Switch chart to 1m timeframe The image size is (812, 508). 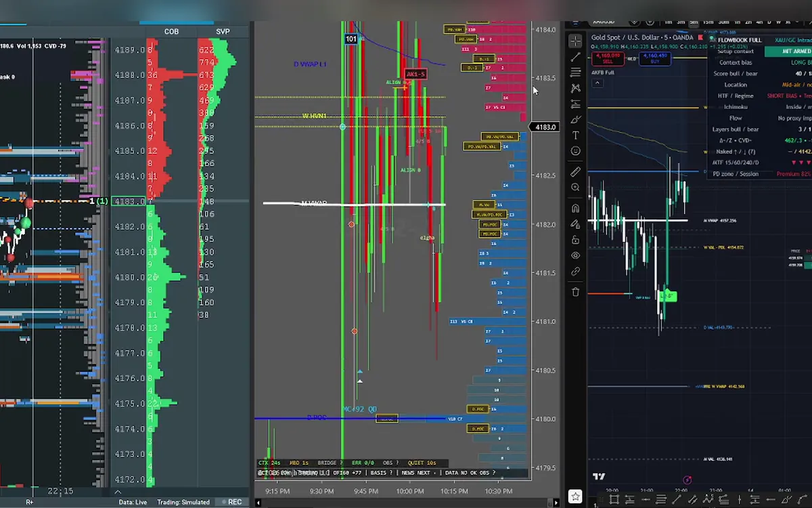(669, 22)
